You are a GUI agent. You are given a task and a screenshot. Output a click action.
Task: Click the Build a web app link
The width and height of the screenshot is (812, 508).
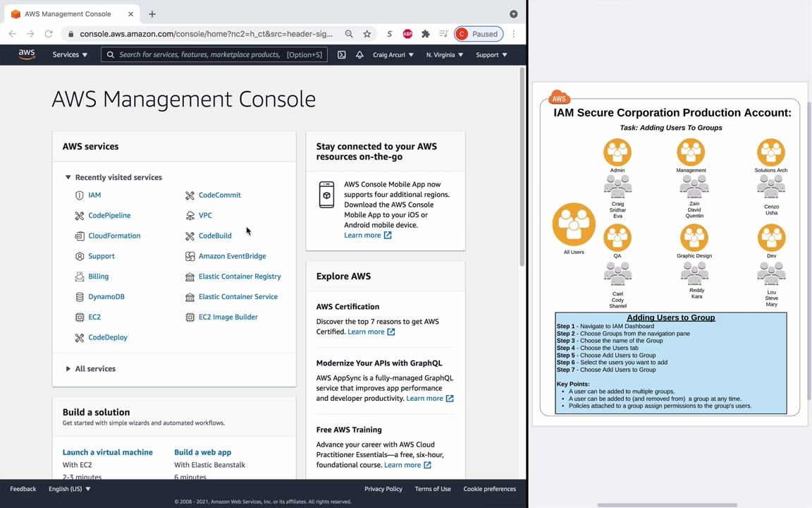202,452
